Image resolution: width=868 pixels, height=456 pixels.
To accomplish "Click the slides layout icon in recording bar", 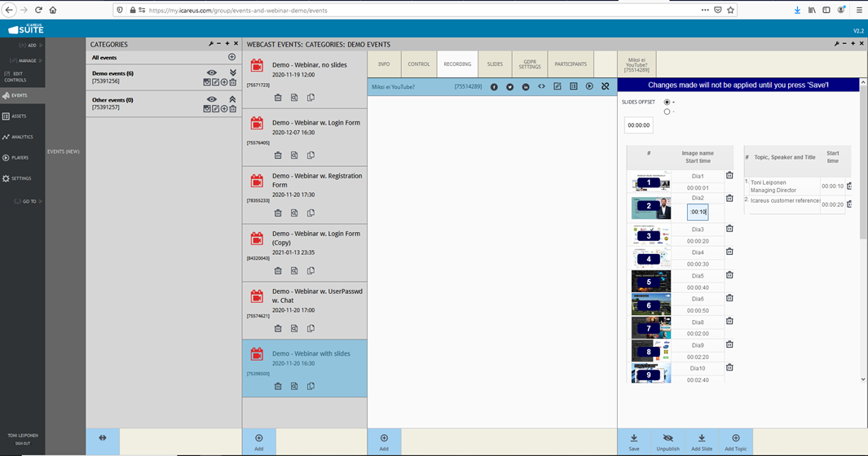I will coord(574,87).
